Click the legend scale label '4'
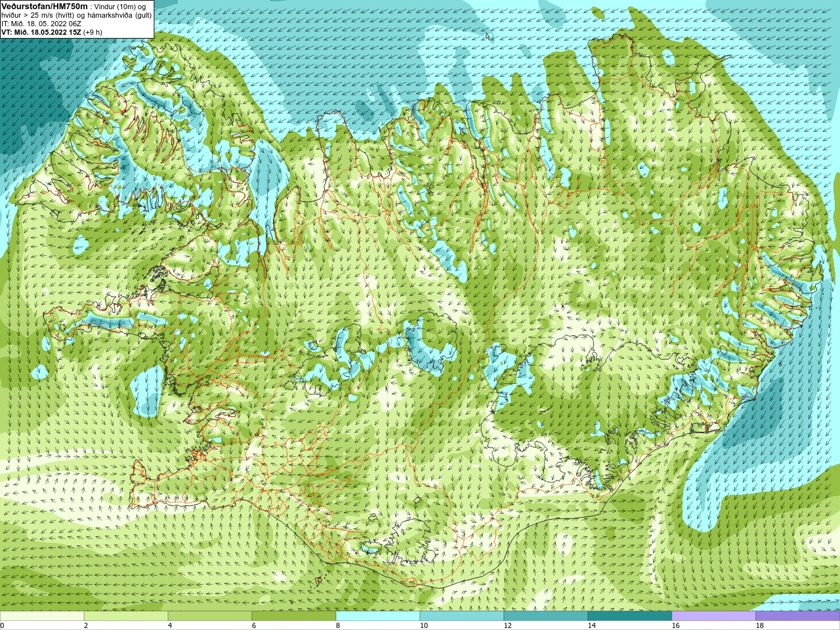This screenshot has width=840, height=630. coord(170,625)
